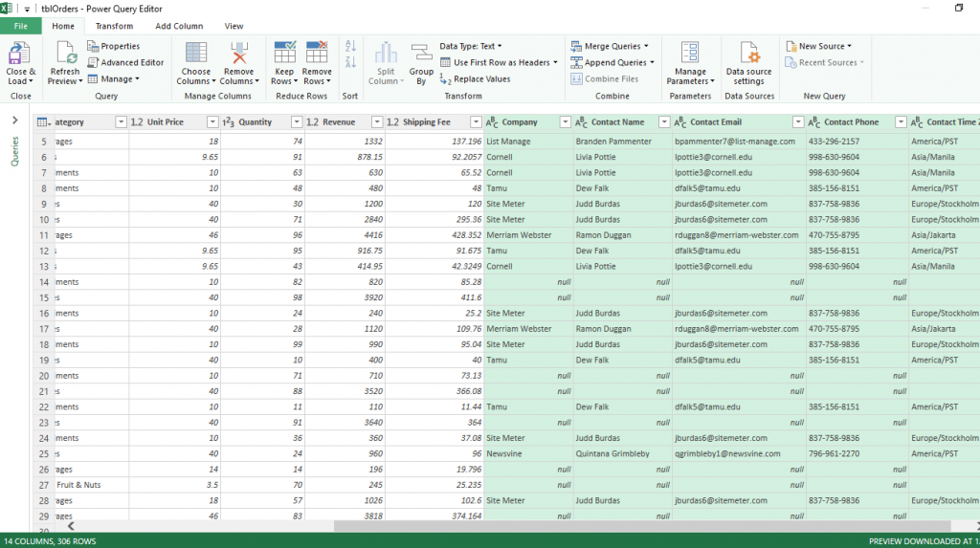Click the Manage Parameters icon
980x548 pixels.
point(690,54)
